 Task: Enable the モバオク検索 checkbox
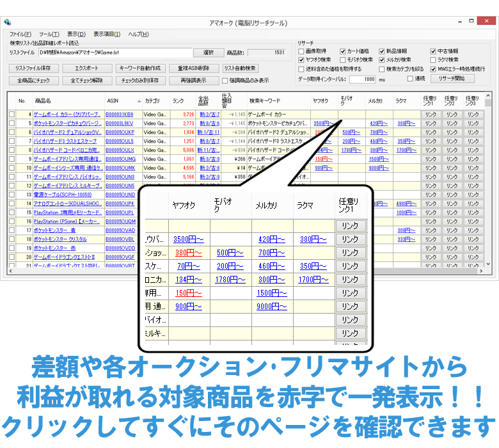343,60
